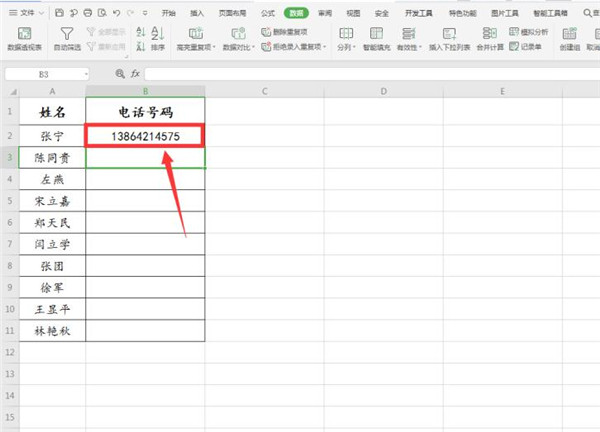Screen dimensions: 600x432
Task: Click the 全部显示 filter button
Action: 106,32
